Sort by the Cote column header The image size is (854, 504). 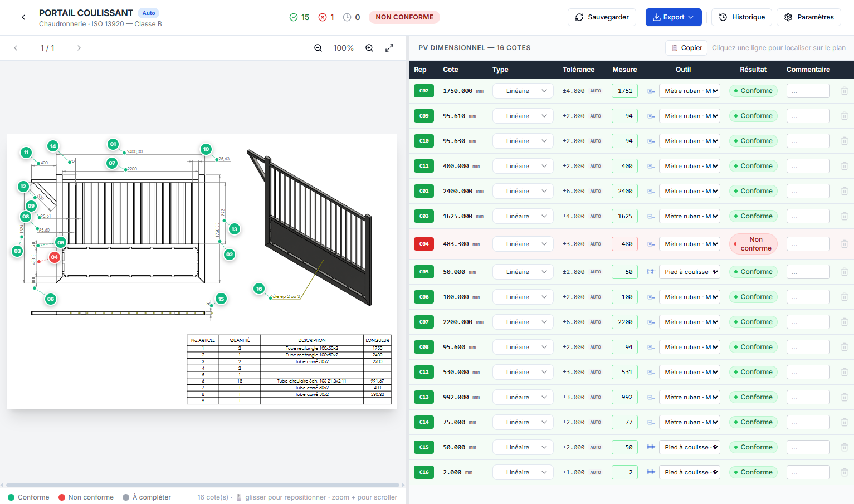point(451,70)
